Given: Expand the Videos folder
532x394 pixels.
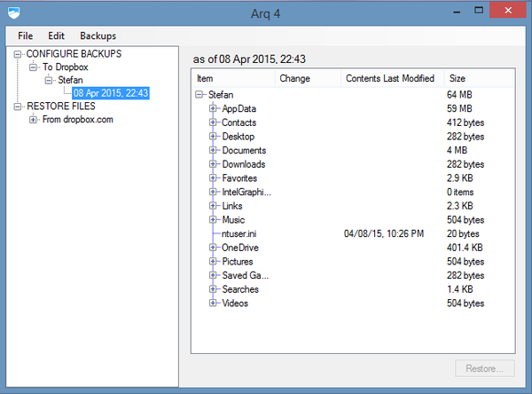Looking at the screenshot, I should point(213,303).
